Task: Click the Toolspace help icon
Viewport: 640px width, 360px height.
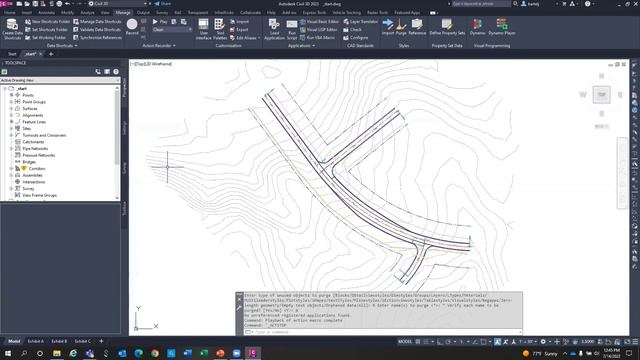Action: pyautogui.click(x=116, y=72)
